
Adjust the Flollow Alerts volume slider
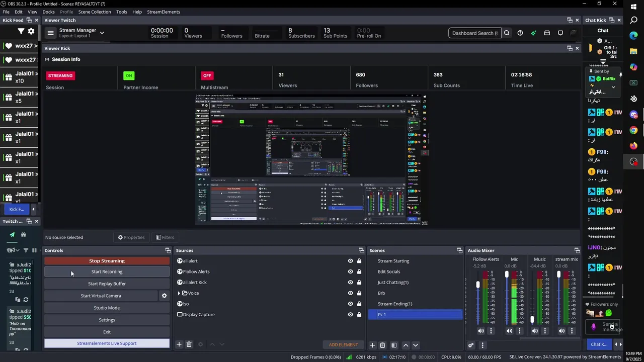click(478, 285)
